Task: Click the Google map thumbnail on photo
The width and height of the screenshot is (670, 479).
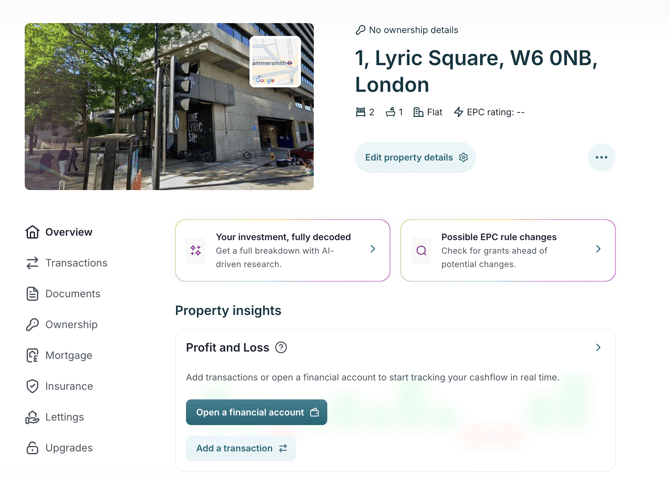Action: pos(275,62)
